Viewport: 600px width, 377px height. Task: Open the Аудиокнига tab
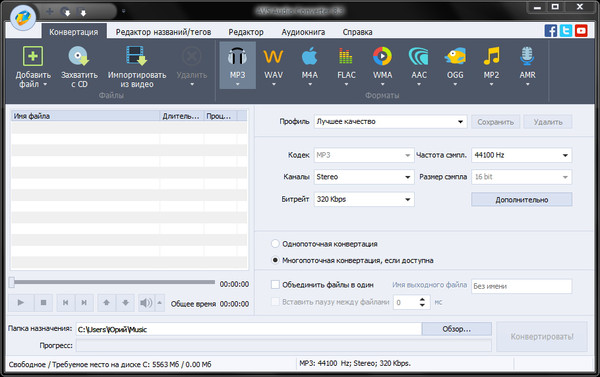(303, 32)
